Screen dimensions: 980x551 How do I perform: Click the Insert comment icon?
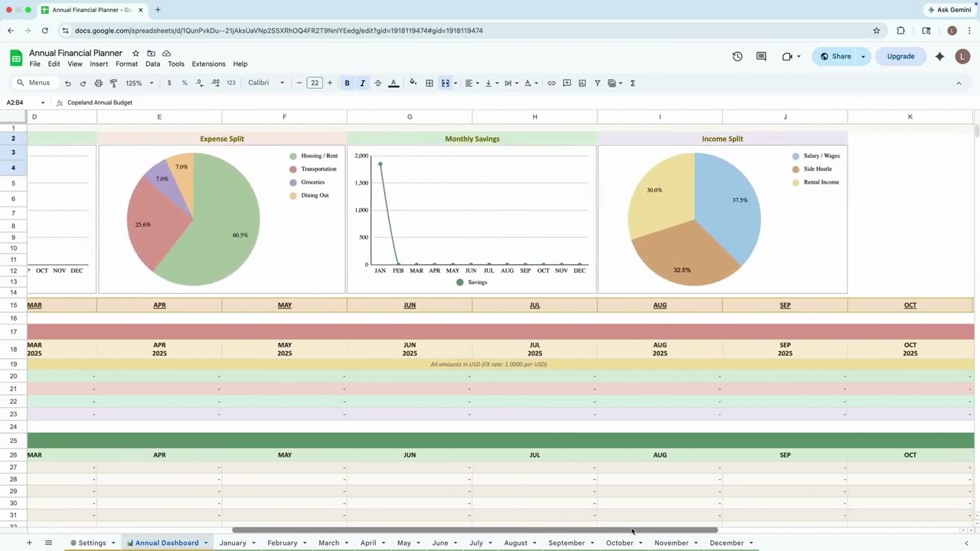[567, 83]
